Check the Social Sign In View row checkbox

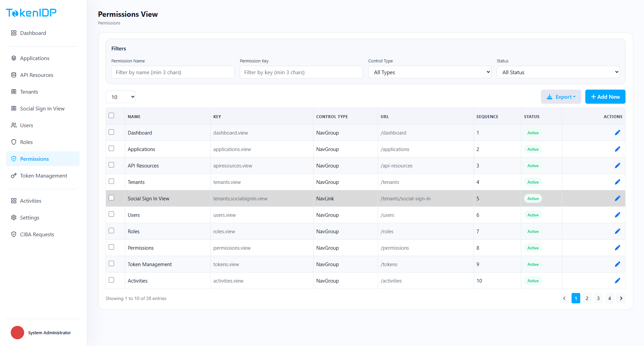tap(111, 198)
